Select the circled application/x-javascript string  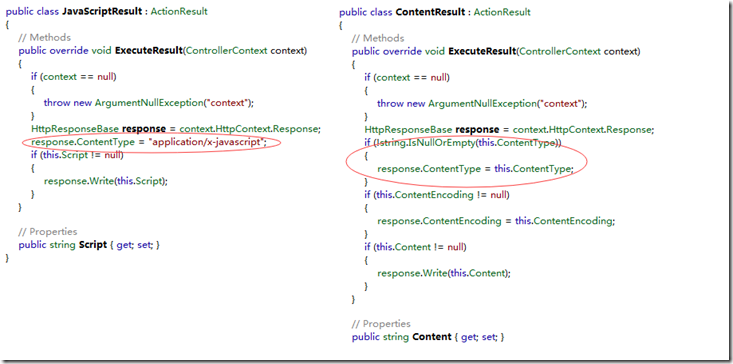207,142
